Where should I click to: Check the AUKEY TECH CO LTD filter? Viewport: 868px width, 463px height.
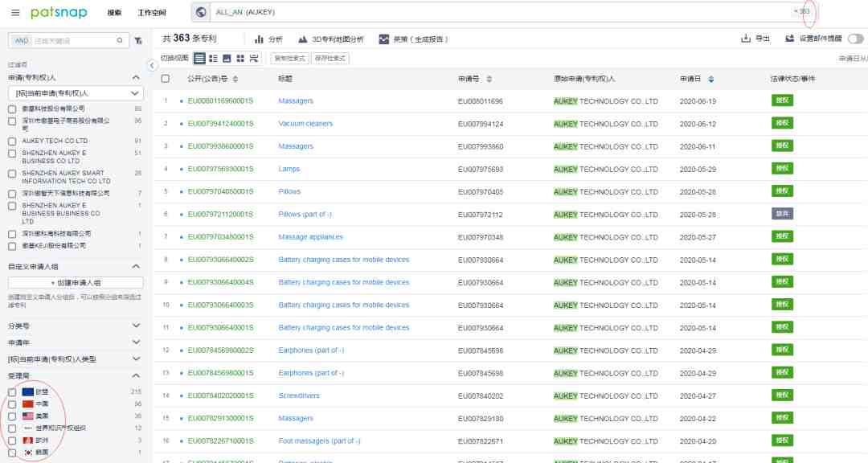coord(12,141)
